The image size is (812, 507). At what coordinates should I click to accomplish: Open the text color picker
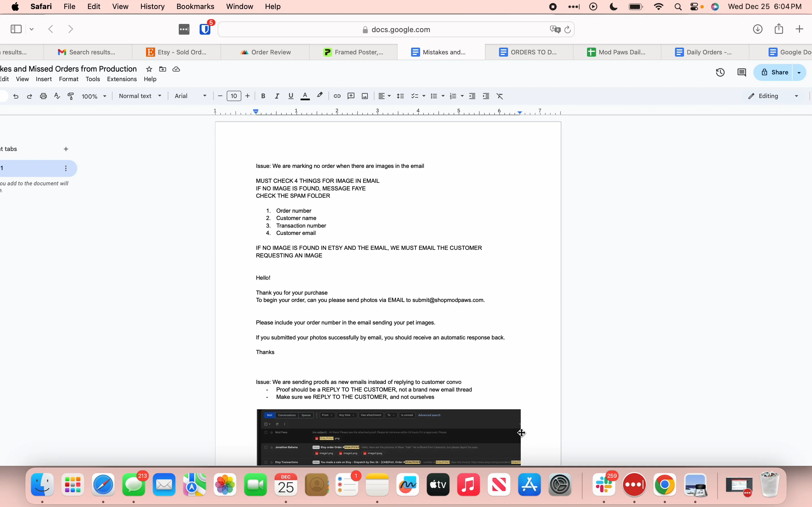pos(305,96)
